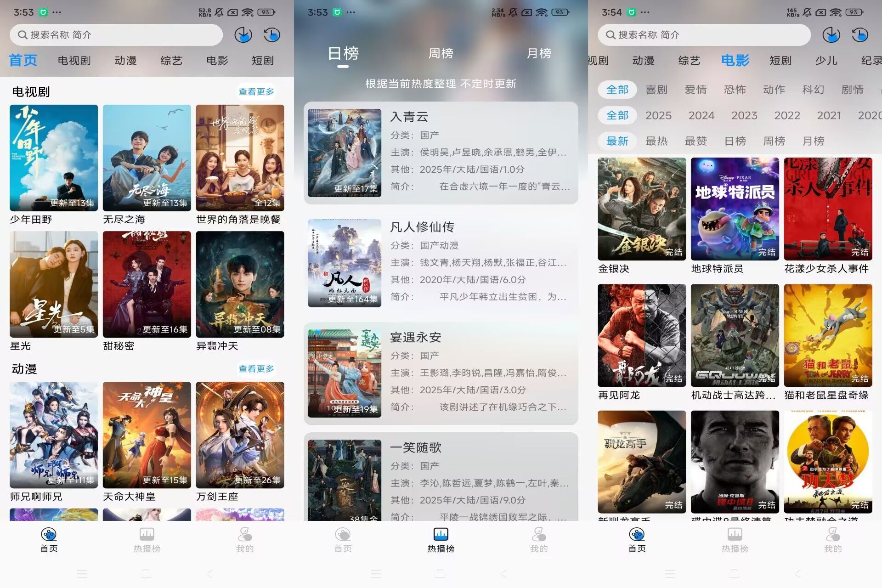Open the 短剧 tab

[x=262, y=60]
